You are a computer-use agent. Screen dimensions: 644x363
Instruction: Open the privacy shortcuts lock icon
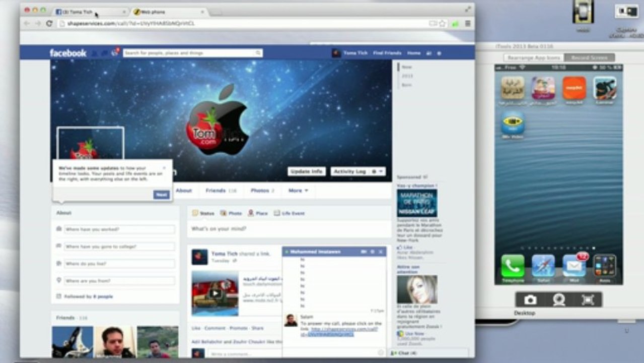(429, 53)
